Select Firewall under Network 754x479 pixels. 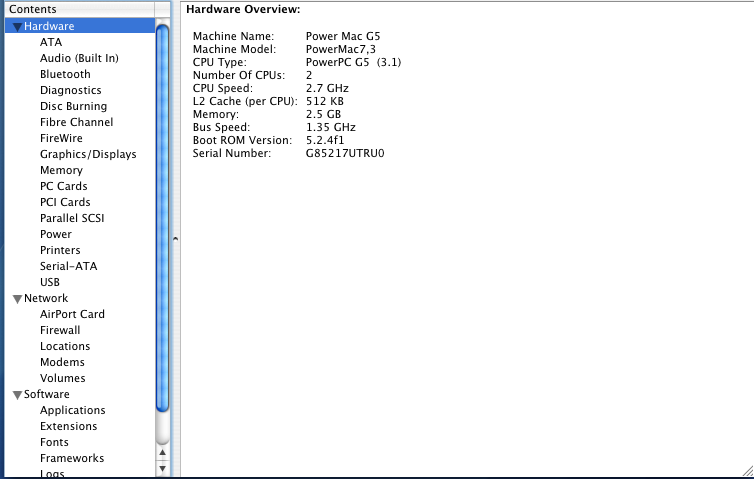click(x=60, y=330)
